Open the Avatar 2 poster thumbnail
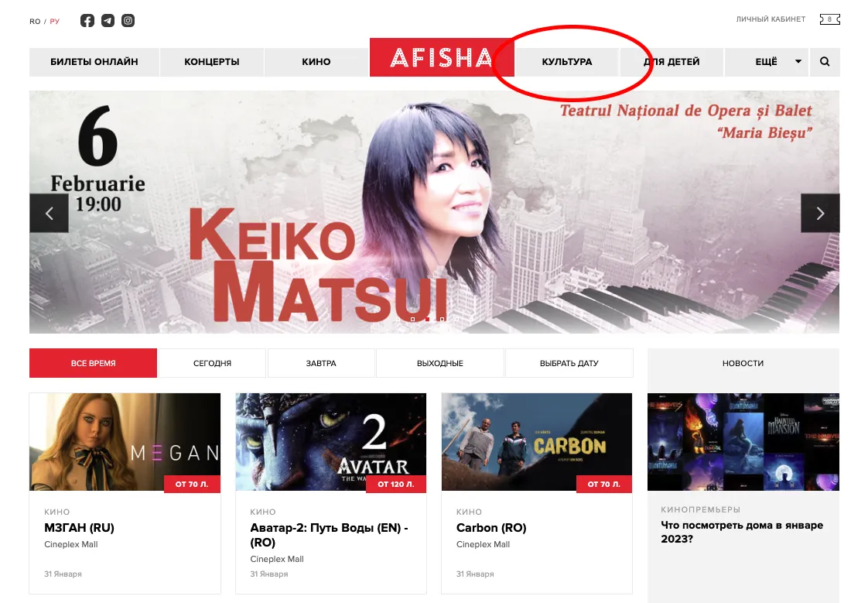 pyautogui.click(x=331, y=442)
